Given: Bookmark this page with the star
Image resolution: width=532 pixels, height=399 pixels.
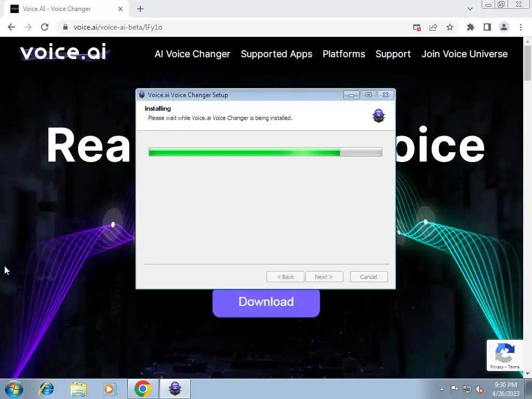Looking at the screenshot, I should [x=450, y=27].
